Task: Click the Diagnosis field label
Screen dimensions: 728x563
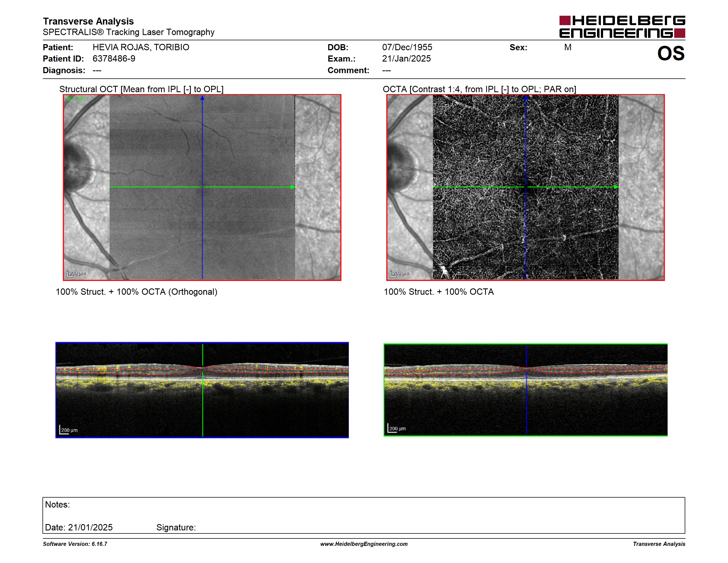Action: click(64, 70)
